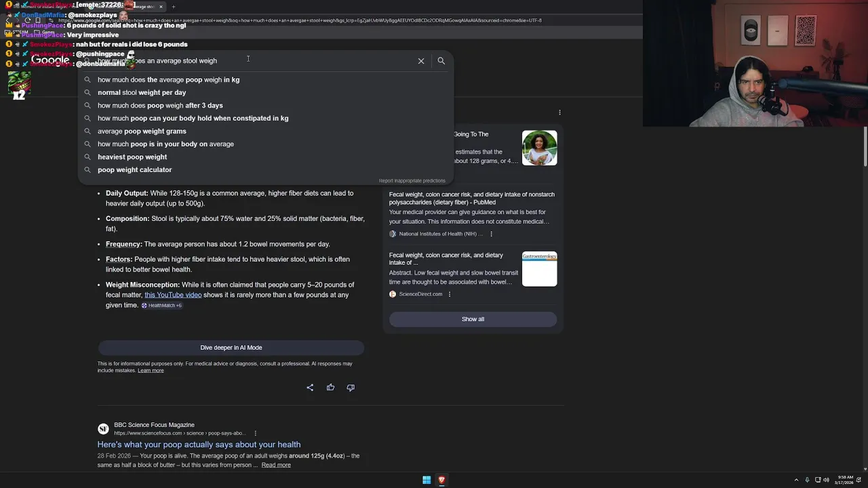This screenshot has width=868, height=488.
Task: Open 'this YouTube video' link in AI overview
Action: coord(173,295)
